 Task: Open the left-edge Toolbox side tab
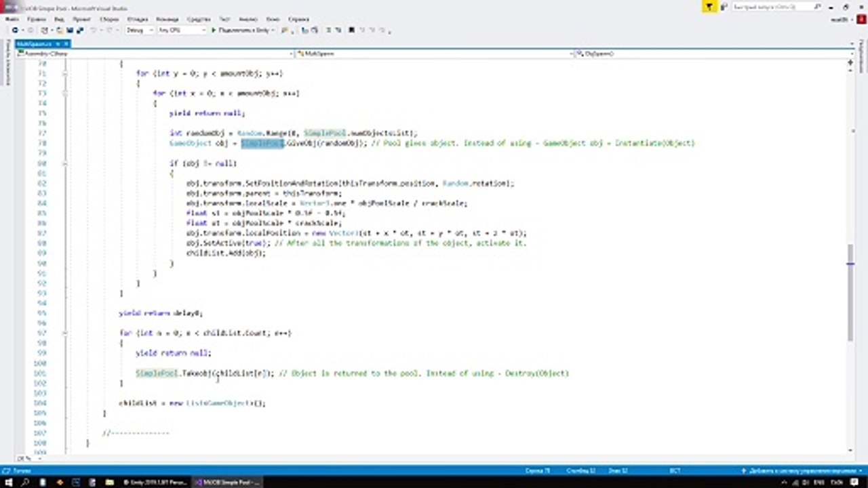[7, 63]
